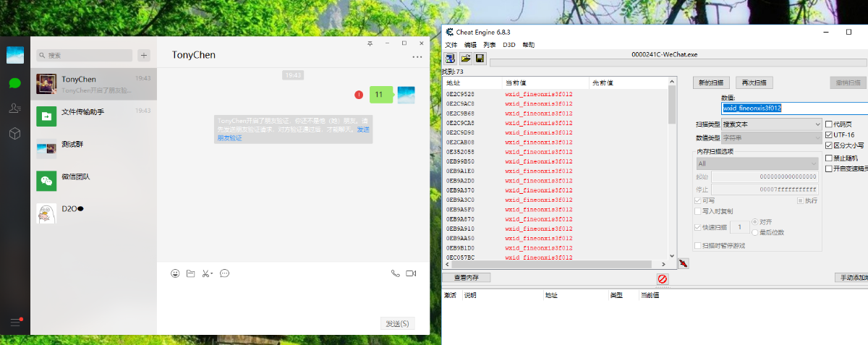Open Cheat Engine 帮助 menu
Screen dimensions: 868x345
click(x=529, y=45)
